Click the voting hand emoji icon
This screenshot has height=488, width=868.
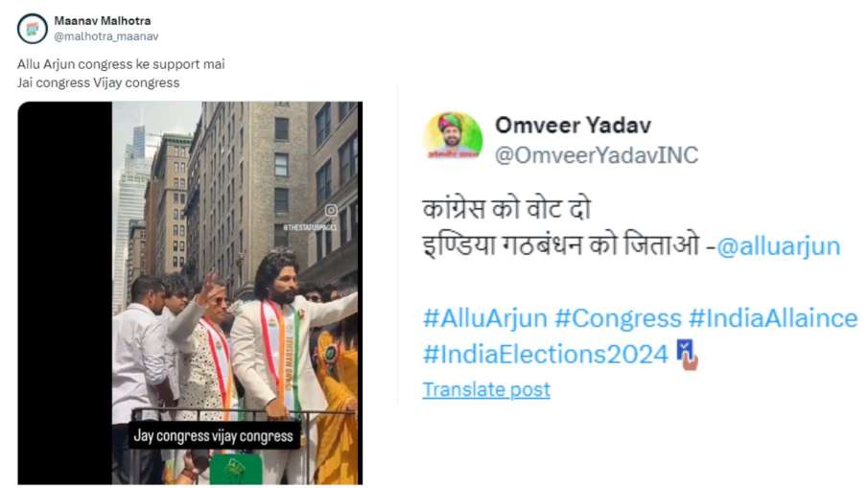[x=687, y=355]
